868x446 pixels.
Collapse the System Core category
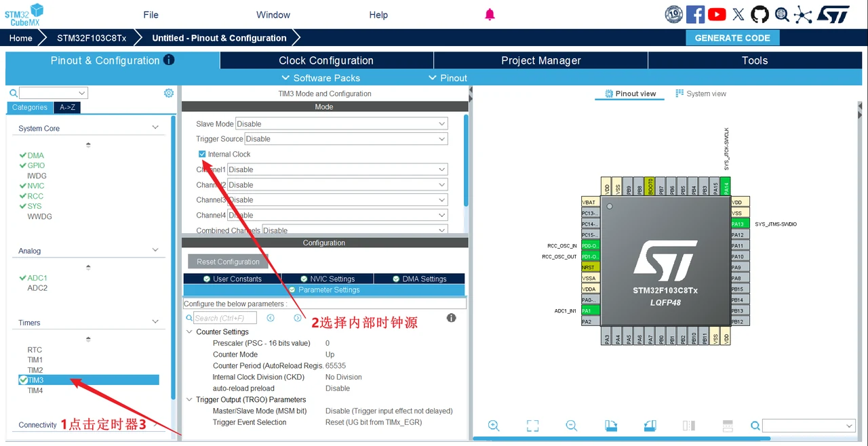pos(155,127)
